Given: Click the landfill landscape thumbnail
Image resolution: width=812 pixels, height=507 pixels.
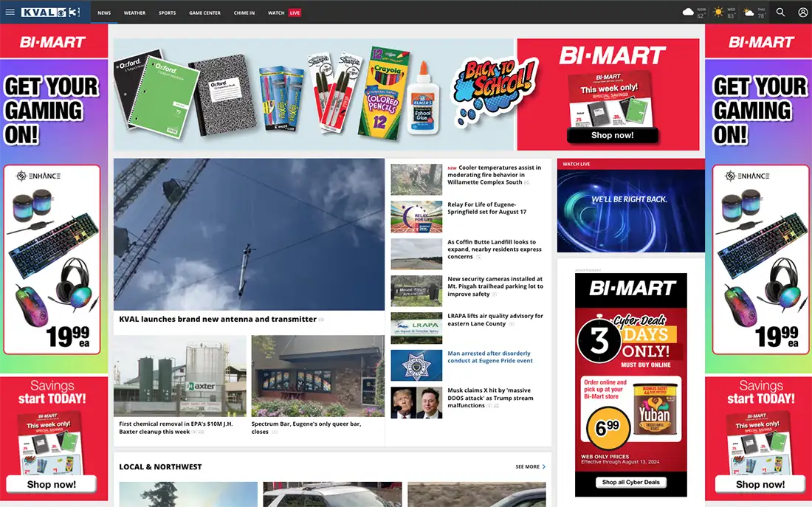Looking at the screenshot, I should pyautogui.click(x=416, y=254).
